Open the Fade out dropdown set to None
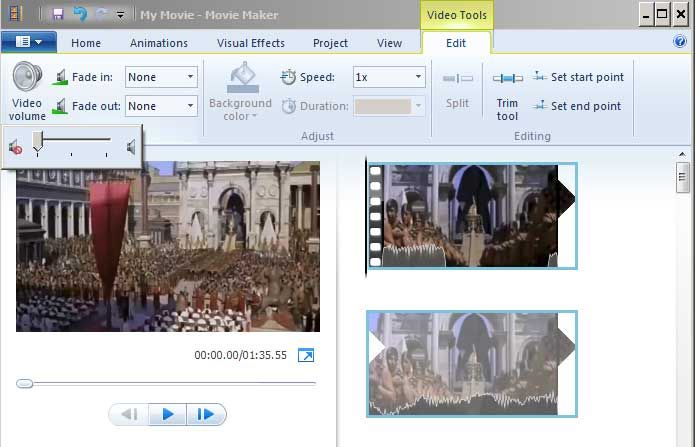Image resolution: width=695 pixels, height=447 pixels. tap(161, 106)
